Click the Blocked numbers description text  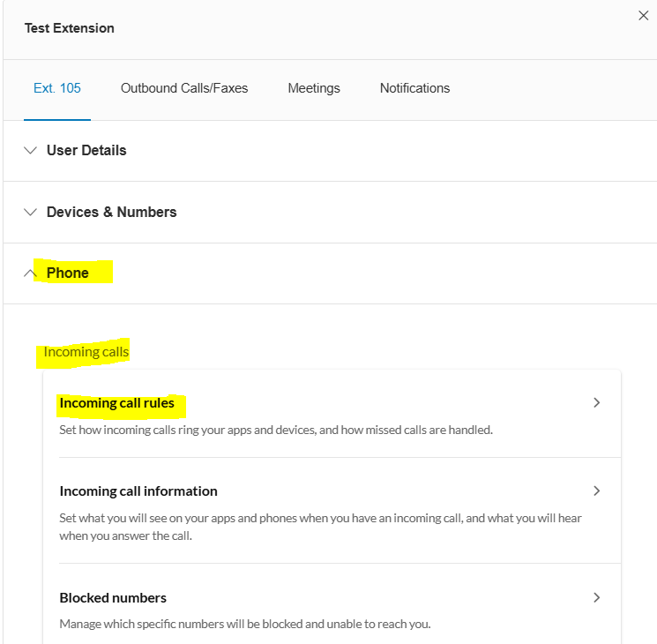point(245,624)
